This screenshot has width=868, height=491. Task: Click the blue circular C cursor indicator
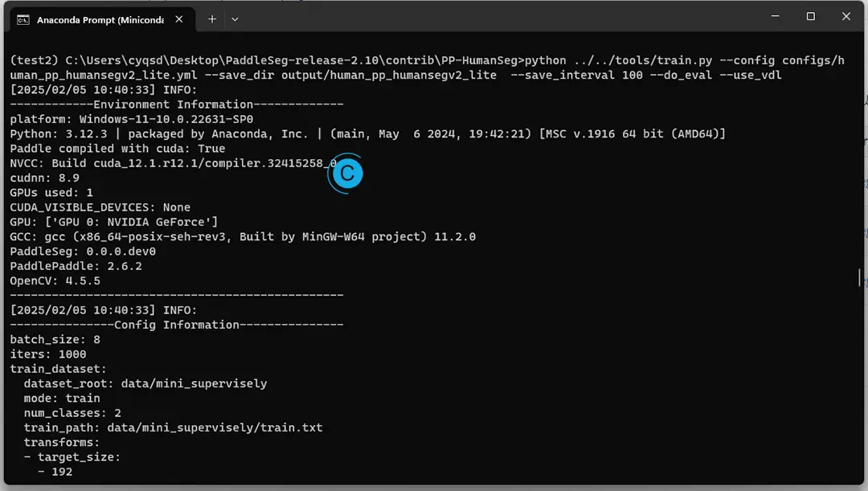[346, 174]
